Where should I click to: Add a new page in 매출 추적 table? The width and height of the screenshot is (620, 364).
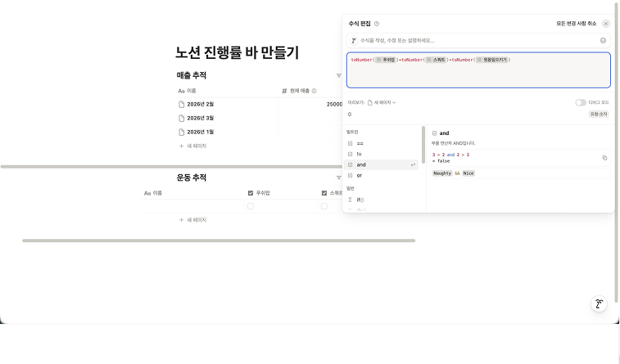coord(193,146)
